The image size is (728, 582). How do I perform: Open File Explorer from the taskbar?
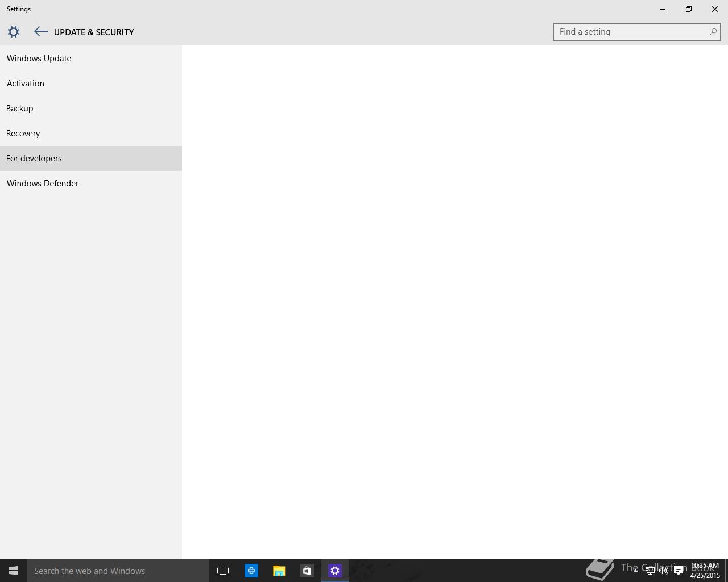coord(279,571)
